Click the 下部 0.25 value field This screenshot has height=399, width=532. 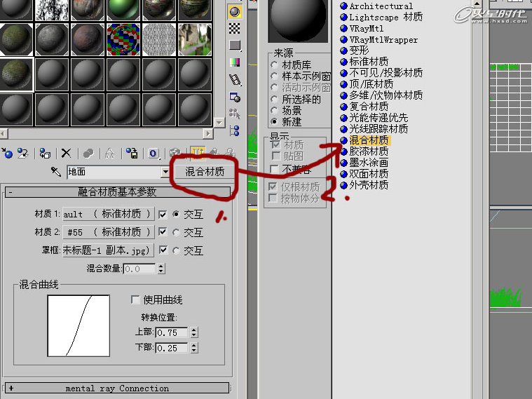point(172,348)
